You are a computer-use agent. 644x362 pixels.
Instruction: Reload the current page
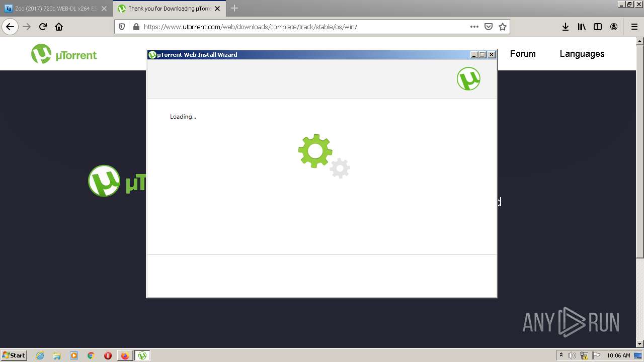(43, 27)
